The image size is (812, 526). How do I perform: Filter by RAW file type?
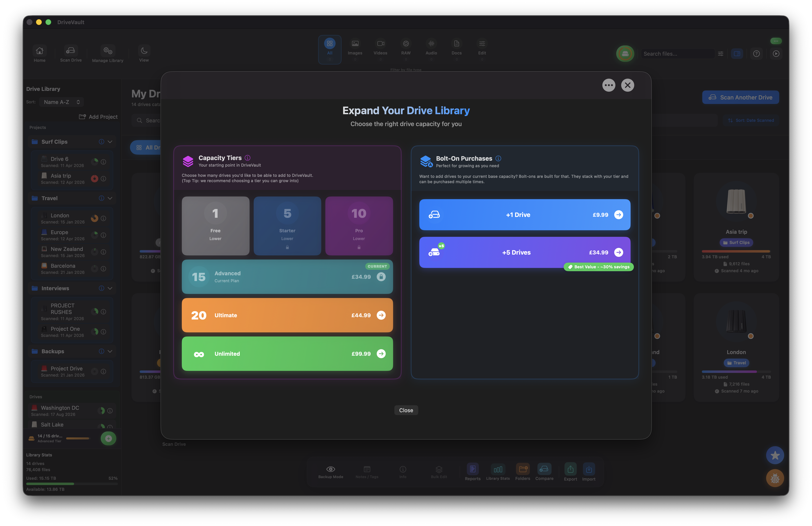pos(406,50)
